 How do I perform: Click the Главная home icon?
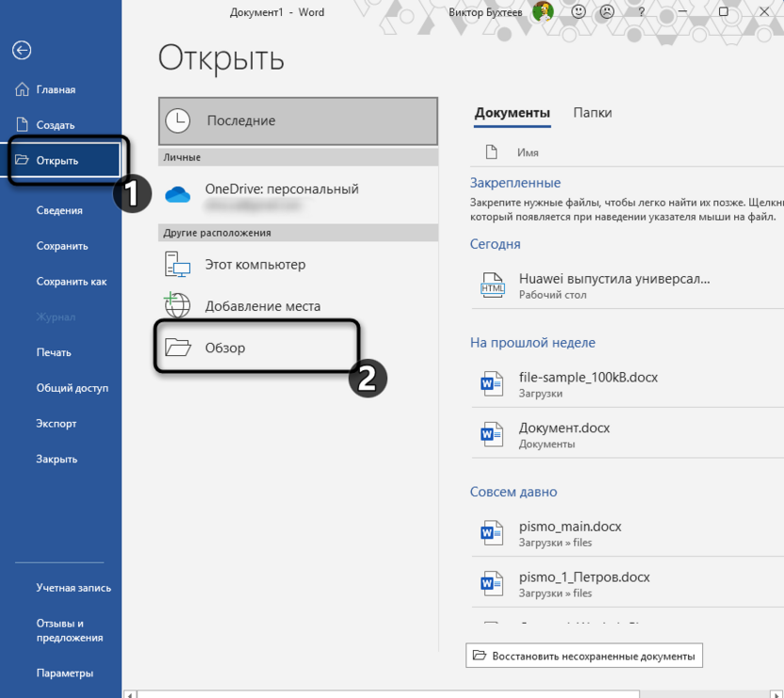(x=22, y=89)
